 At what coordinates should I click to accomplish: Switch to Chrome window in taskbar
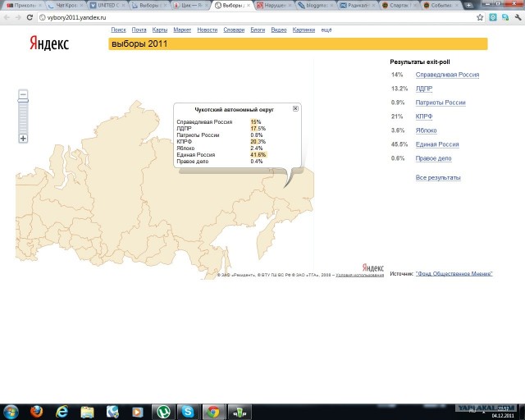[213, 412]
